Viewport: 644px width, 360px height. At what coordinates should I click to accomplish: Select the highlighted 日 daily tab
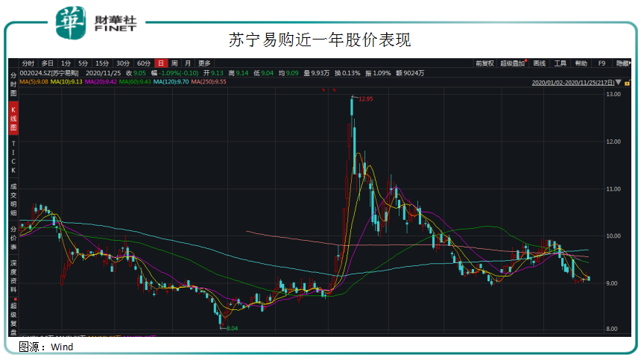tap(161, 63)
